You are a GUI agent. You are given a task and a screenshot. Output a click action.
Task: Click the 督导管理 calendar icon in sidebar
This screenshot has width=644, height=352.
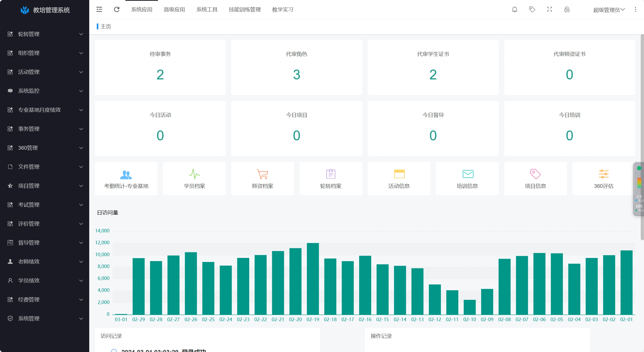pyautogui.click(x=10, y=243)
